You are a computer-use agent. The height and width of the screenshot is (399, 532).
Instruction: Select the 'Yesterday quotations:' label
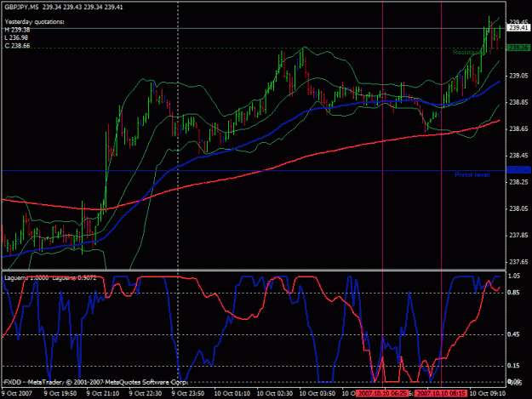pos(34,22)
